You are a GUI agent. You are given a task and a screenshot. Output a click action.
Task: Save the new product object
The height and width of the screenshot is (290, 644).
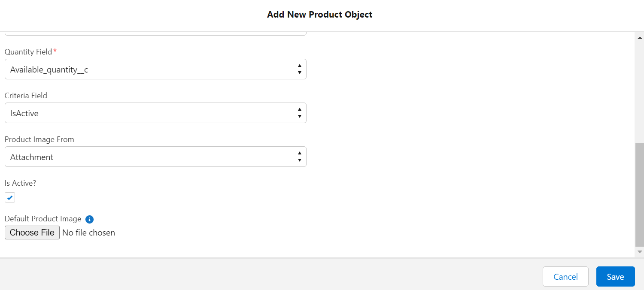[615, 277]
